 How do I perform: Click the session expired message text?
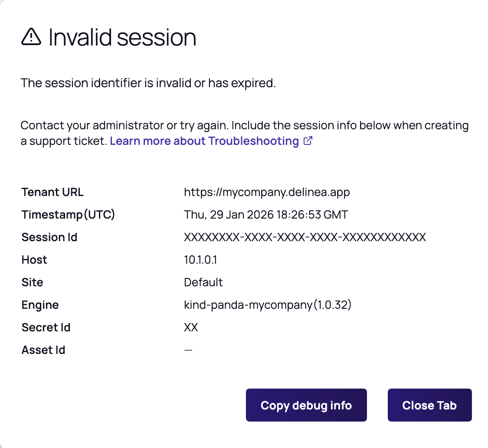coord(148,83)
